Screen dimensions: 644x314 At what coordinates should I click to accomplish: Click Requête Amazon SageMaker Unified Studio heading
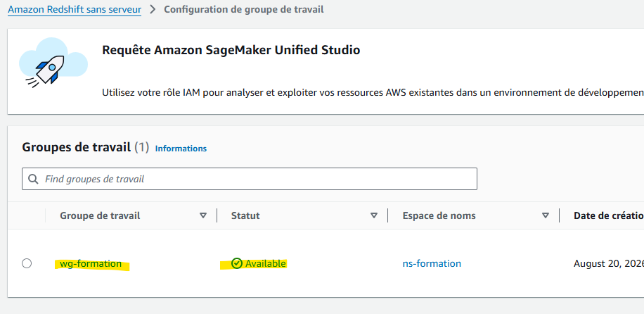point(231,50)
